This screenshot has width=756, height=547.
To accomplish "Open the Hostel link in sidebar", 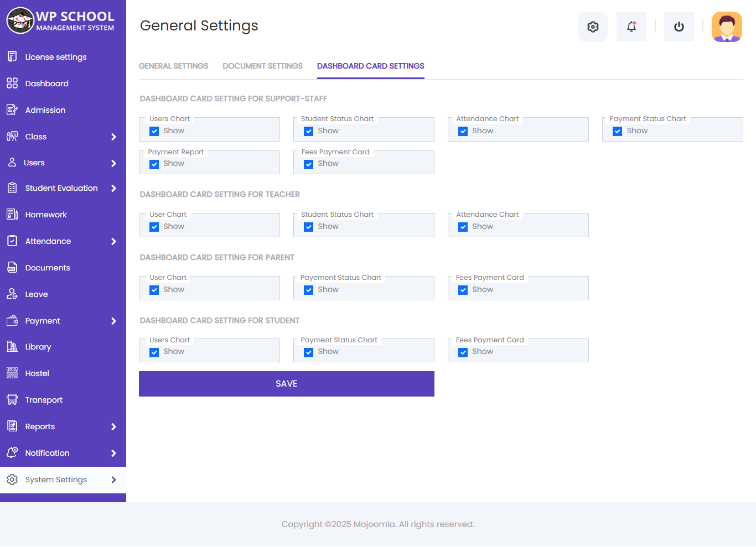I will [x=63, y=373].
